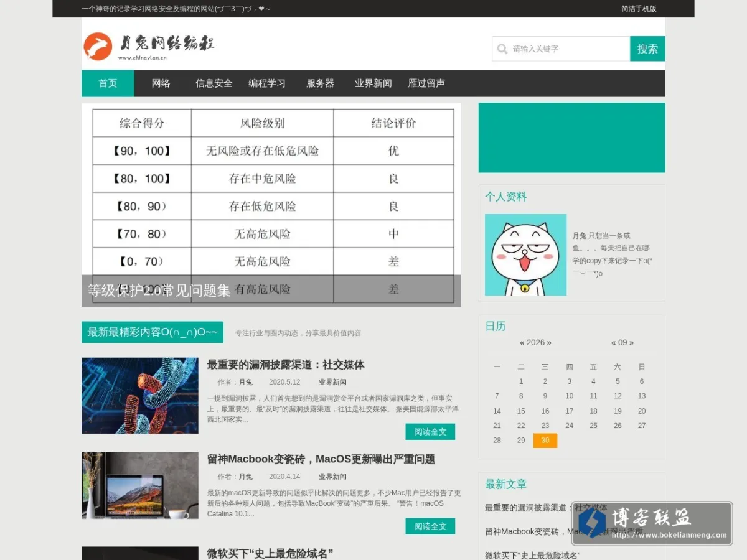Click the magnifier icon in search box
The width and height of the screenshot is (747, 560).
[502, 49]
